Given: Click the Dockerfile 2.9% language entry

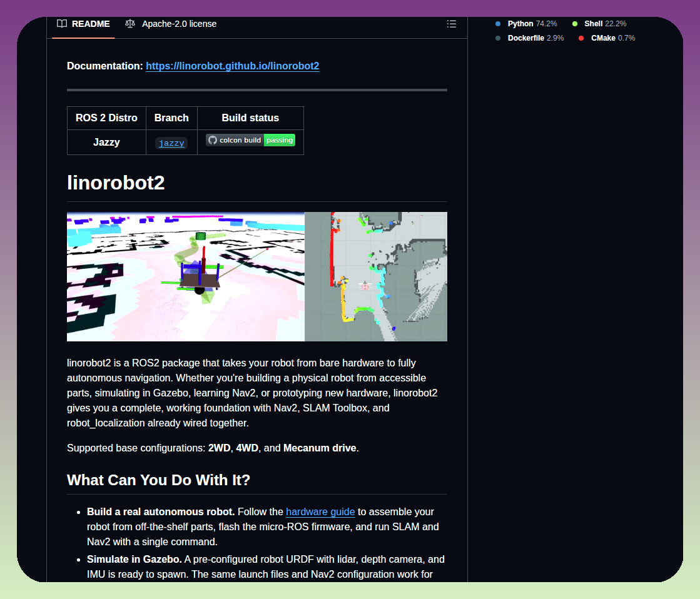Looking at the screenshot, I should coord(529,38).
